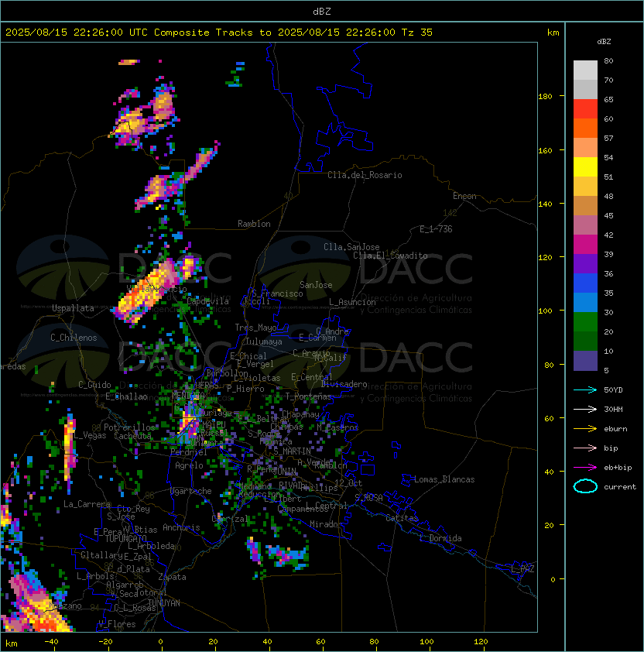This screenshot has width=644, height=652.
Task: Click the 'dBZ' title at top center
Action: coord(322,11)
